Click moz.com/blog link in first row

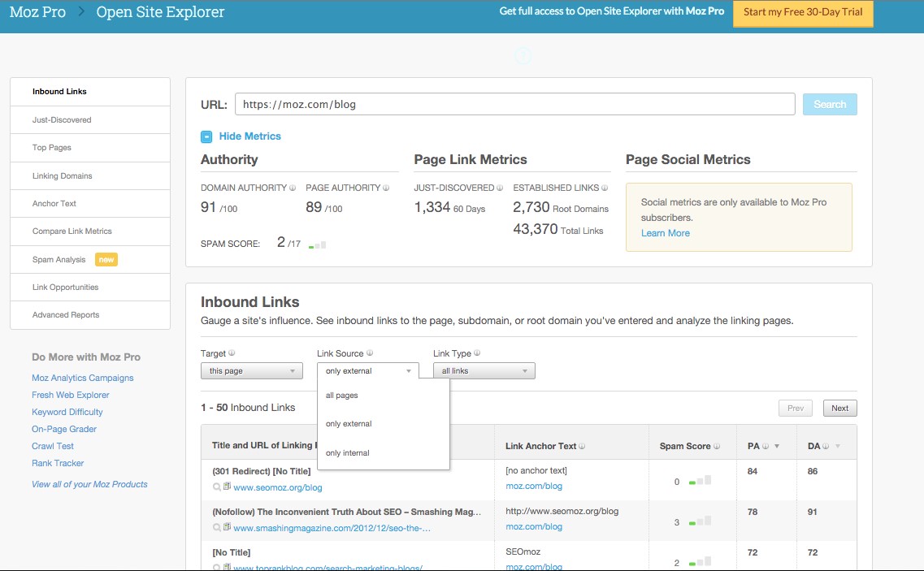(x=534, y=487)
